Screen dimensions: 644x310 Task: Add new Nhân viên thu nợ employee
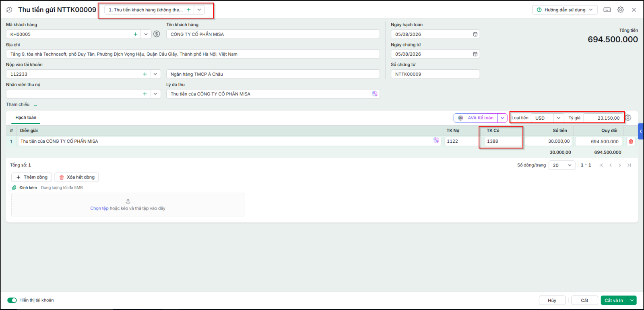[x=145, y=94]
